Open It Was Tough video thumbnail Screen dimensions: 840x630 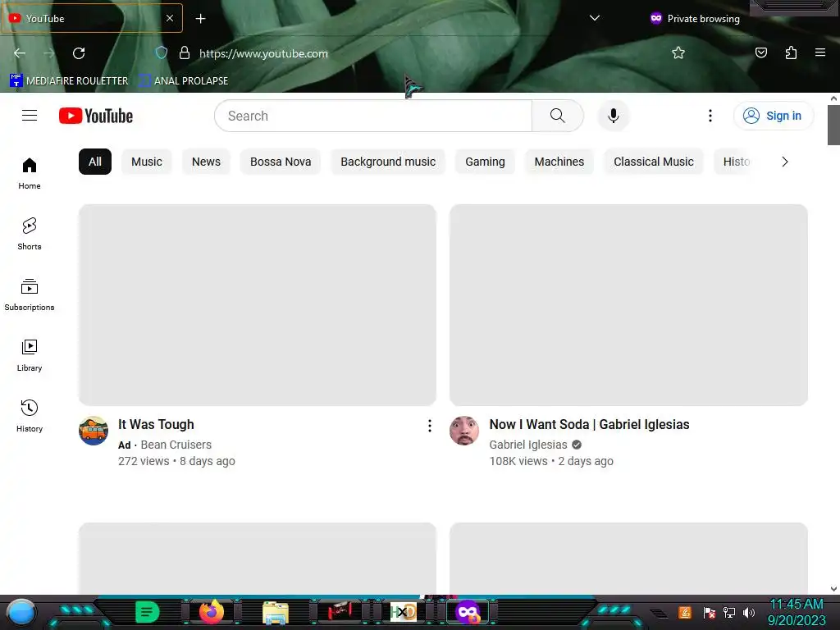(257, 305)
